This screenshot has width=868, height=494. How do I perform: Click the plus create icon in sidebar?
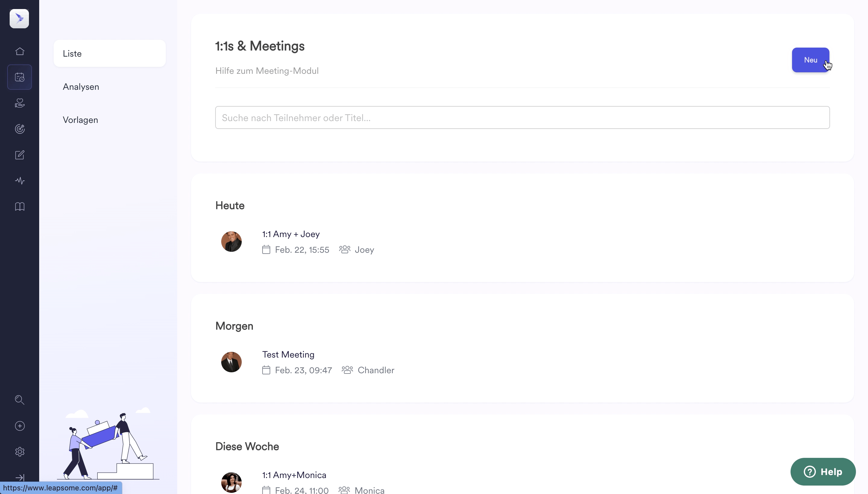[20, 426]
